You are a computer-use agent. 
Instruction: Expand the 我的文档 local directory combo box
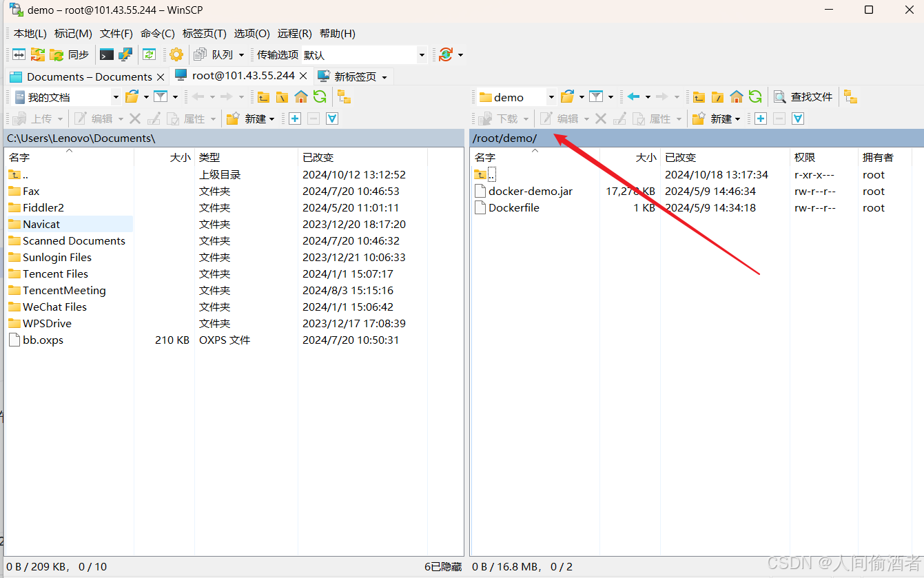pyautogui.click(x=115, y=96)
